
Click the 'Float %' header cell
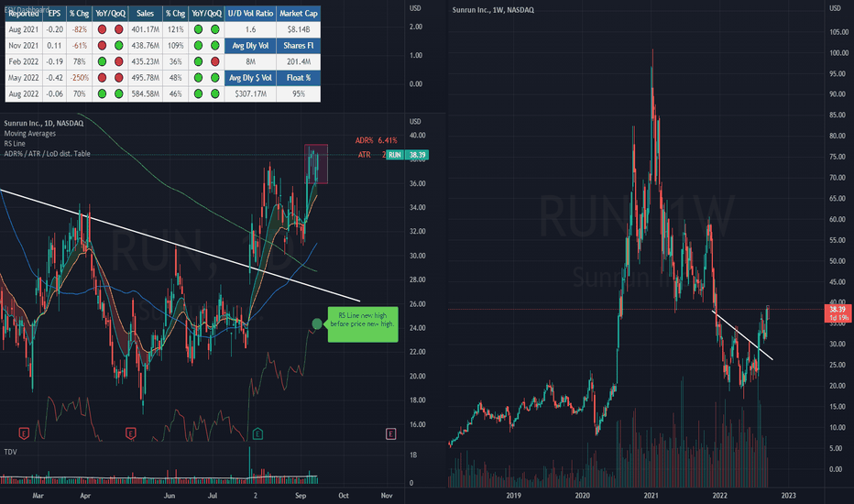pyautogui.click(x=299, y=77)
